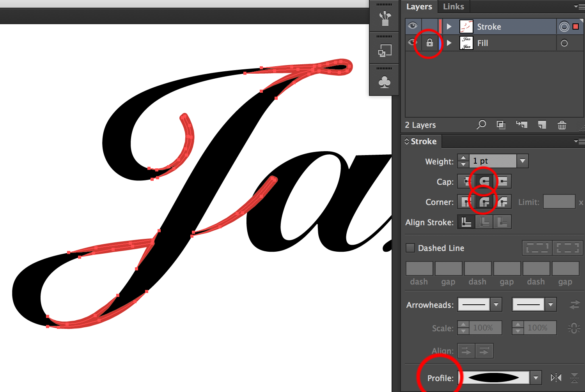Open the stroke Profile dropdown arrow
The width and height of the screenshot is (585, 392).
(x=536, y=378)
